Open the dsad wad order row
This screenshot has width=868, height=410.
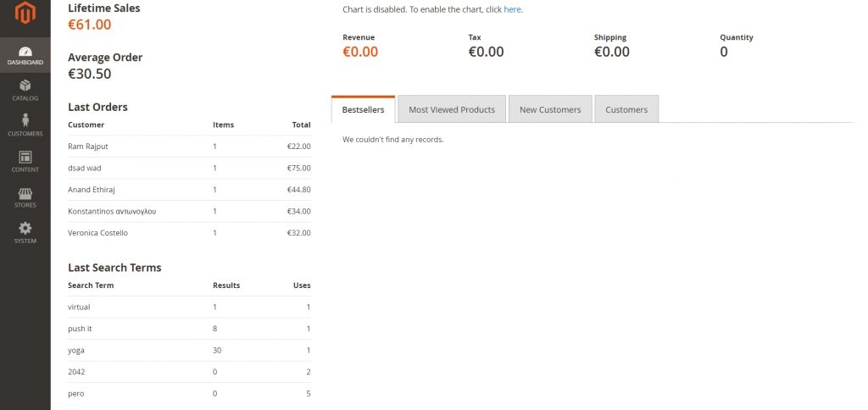coord(189,168)
